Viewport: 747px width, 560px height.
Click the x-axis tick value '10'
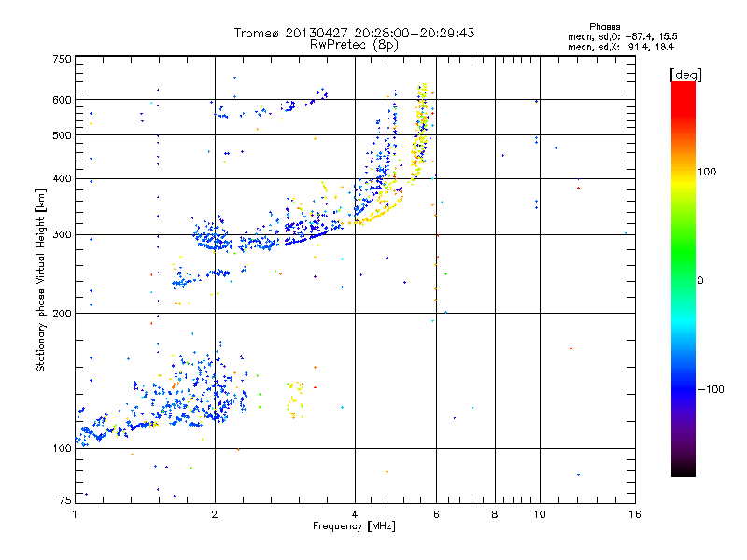(x=540, y=514)
